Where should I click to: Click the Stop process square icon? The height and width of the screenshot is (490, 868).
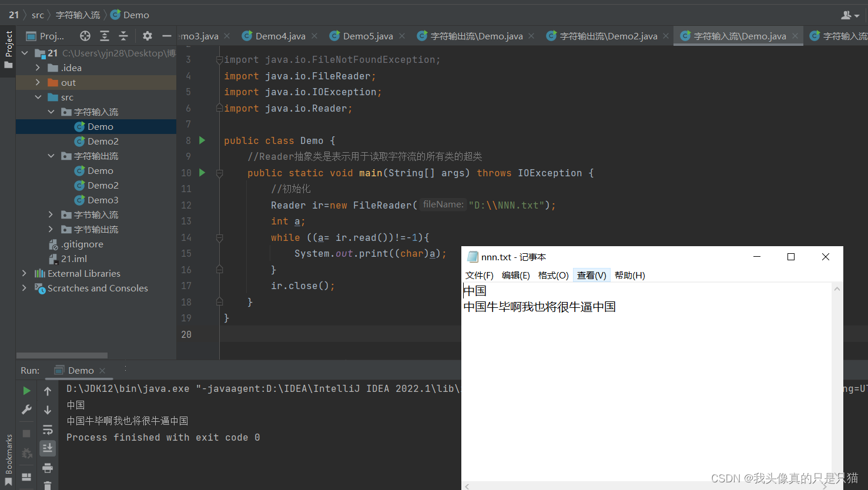coord(26,433)
